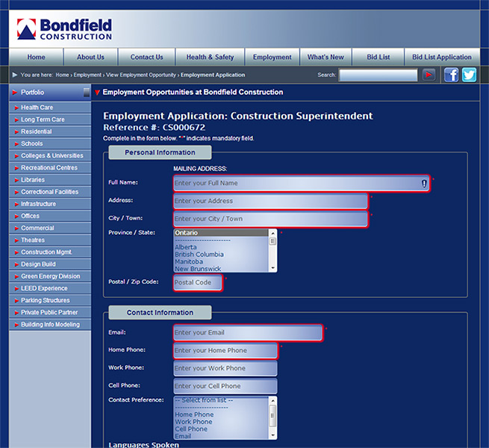Viewport: 489px width, 448px height.
Task: Click Contact Preference list scroll up arrow
Action: pyautogui.click(x=272, y=400)
